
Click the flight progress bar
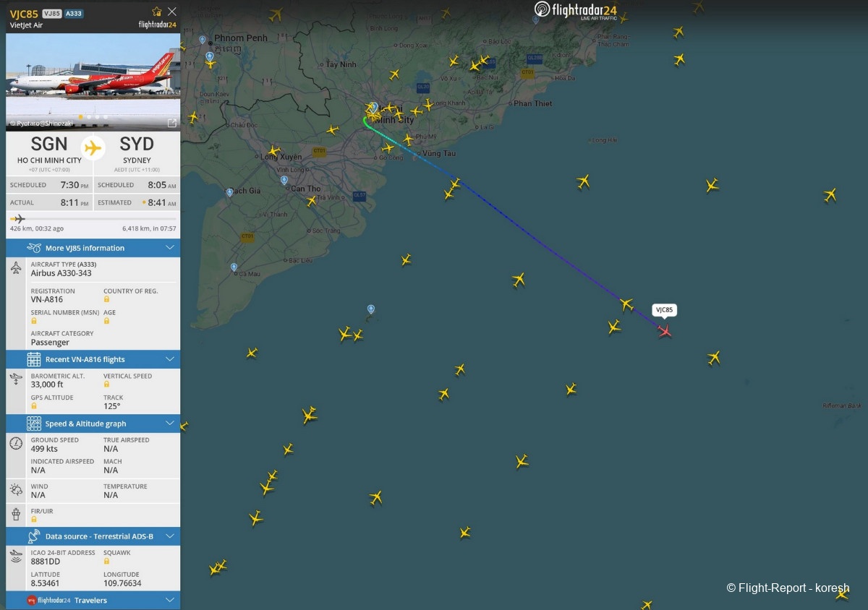[93, 218]
